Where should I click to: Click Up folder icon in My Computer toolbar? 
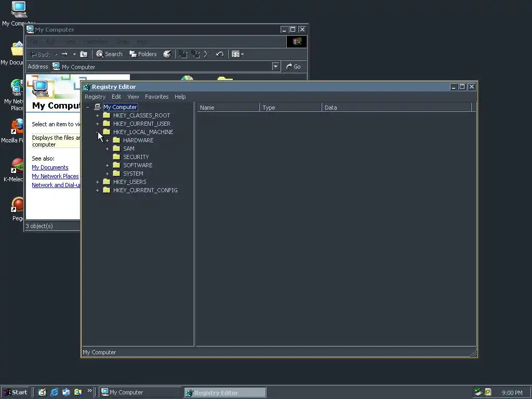84,54
